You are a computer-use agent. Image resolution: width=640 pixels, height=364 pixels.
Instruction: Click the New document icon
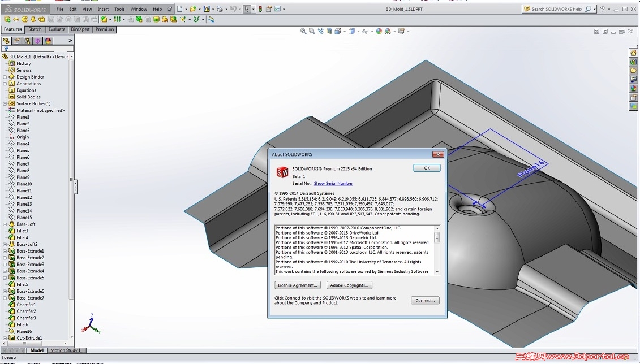coord(179,9)
